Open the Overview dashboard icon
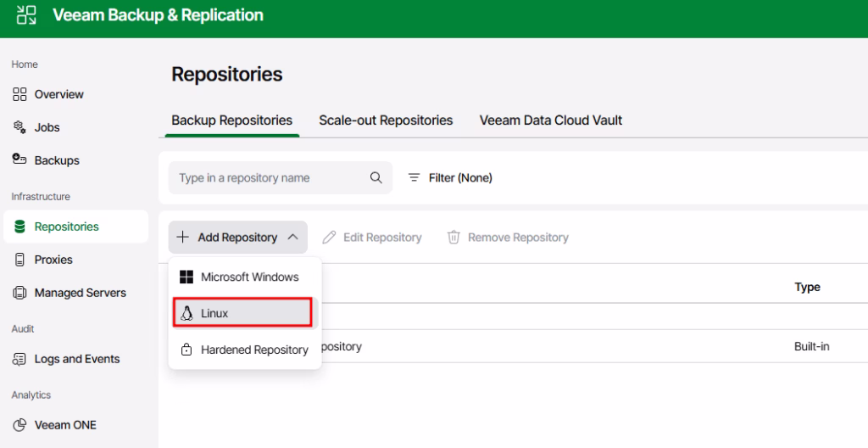868x448 pixels. tap(20, 94)
